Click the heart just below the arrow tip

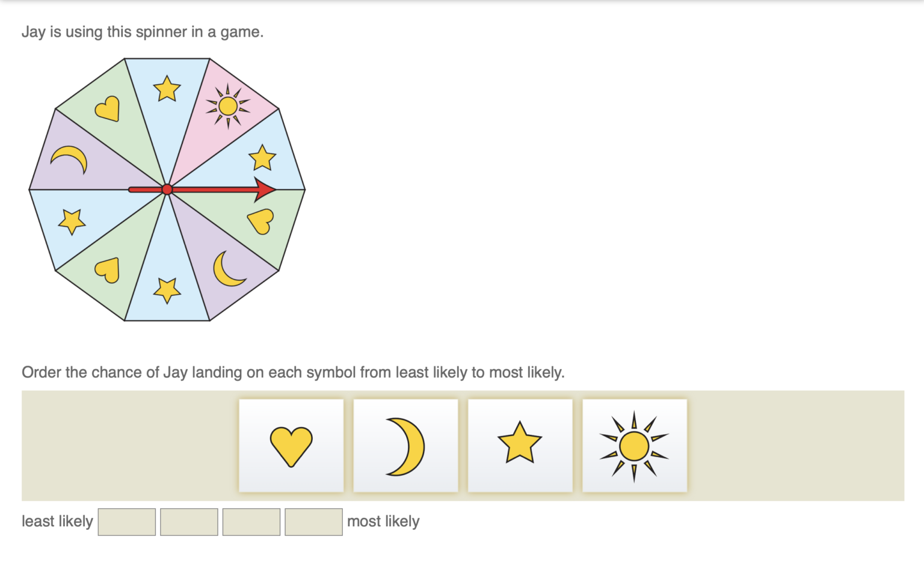[261, 221]
